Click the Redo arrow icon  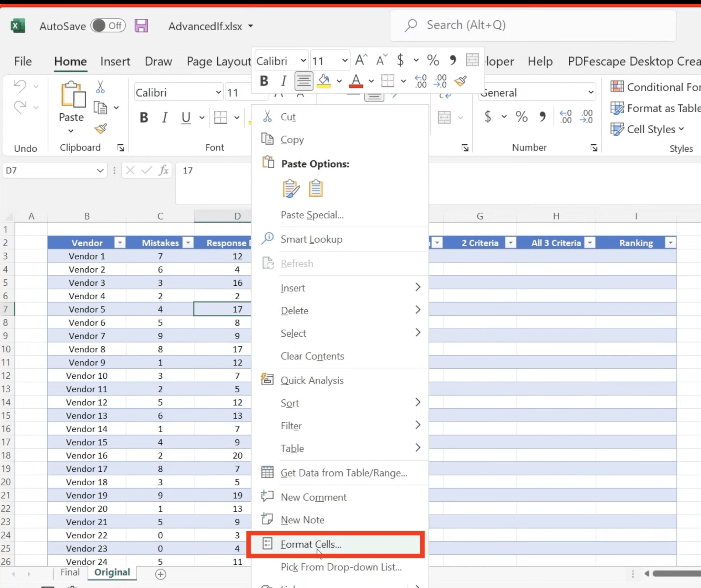click(x=20, y=107)
